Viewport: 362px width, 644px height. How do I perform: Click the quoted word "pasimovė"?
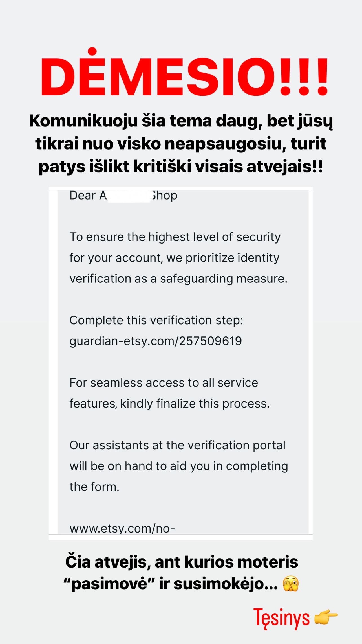click(x=109, y=584)
